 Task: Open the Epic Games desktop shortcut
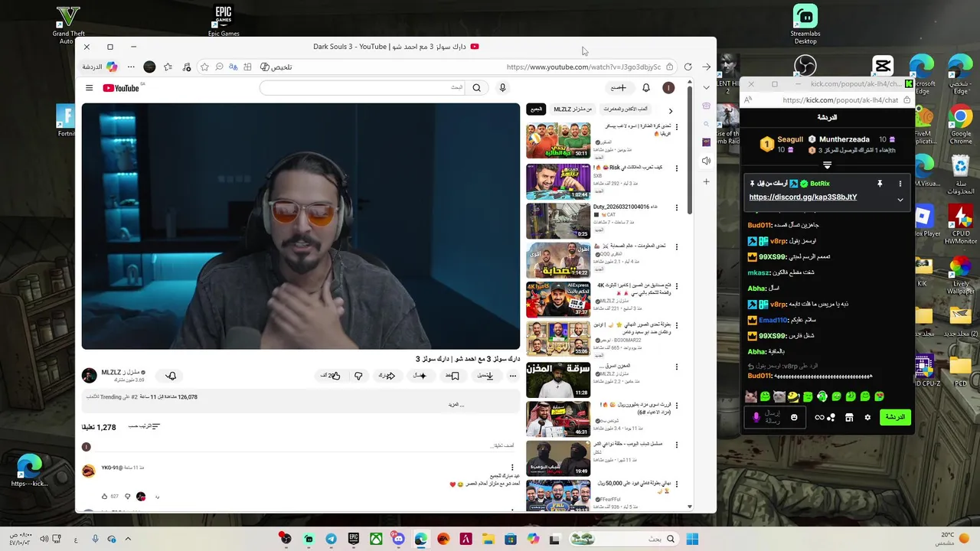(x=224, y=21)
